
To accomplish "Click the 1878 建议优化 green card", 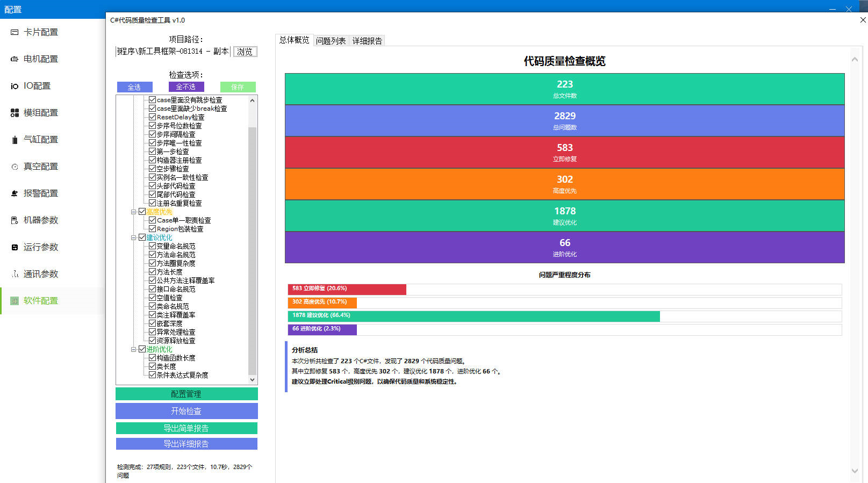I will [x=564, y=215].
